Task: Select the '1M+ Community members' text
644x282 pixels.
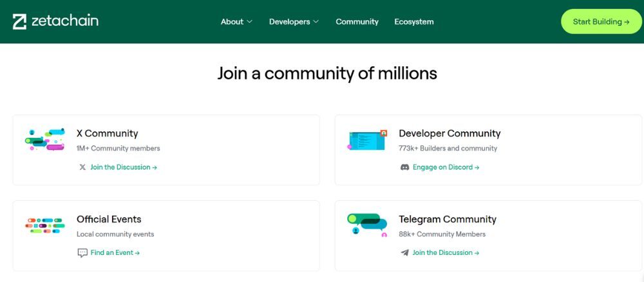Action: pos(118,148)
